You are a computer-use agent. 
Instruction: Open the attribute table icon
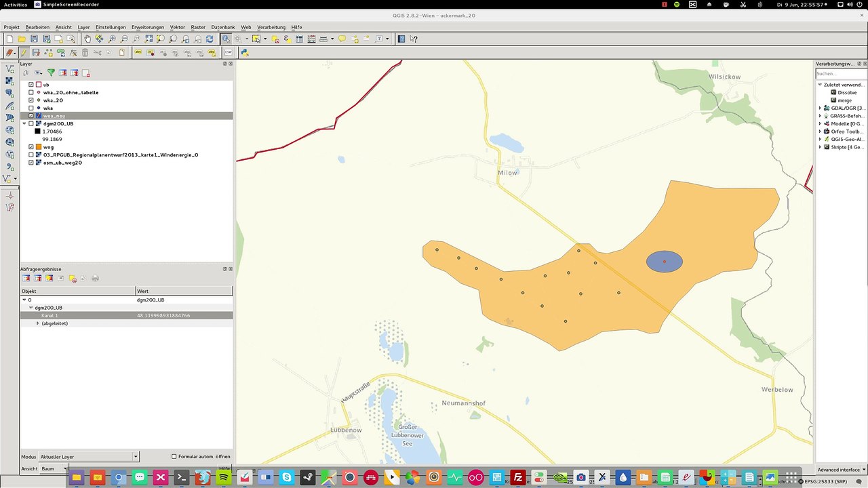point(299,39)
